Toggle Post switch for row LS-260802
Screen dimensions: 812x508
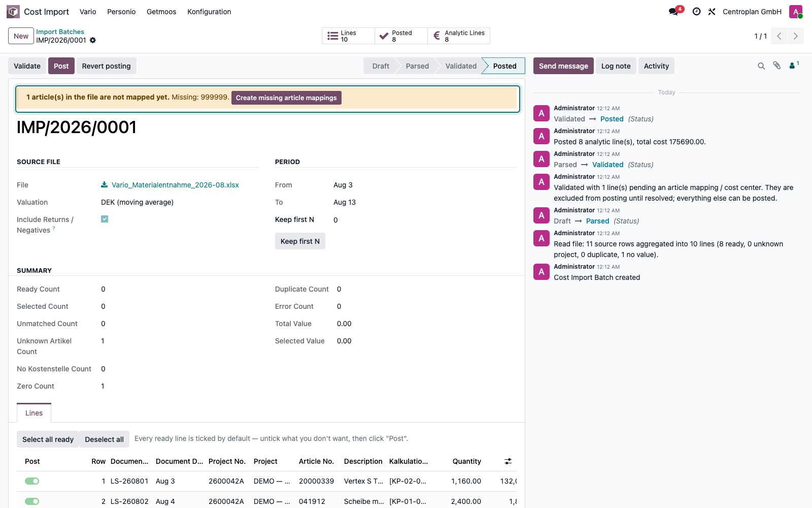coord(32,501)
